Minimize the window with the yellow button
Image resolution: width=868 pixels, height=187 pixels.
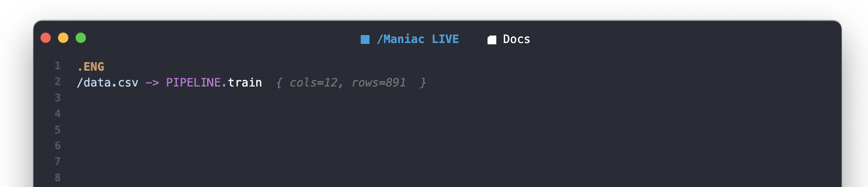click(63, 38)
